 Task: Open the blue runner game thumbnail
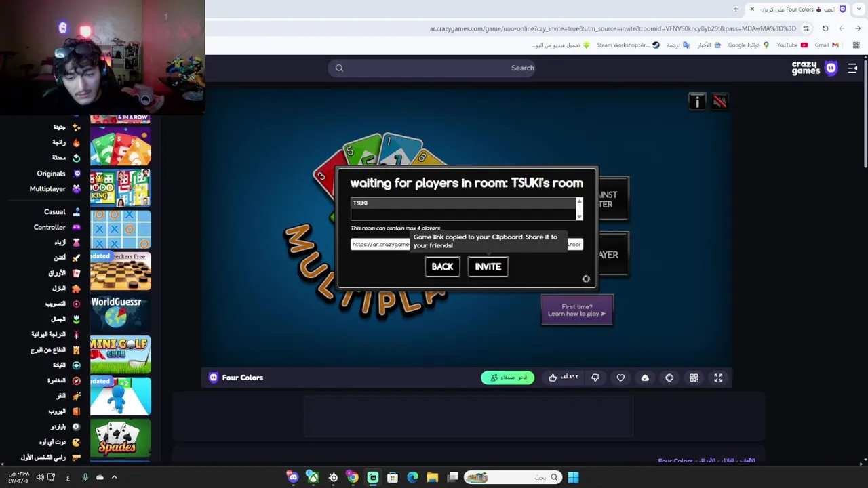(x=121, y=396)
